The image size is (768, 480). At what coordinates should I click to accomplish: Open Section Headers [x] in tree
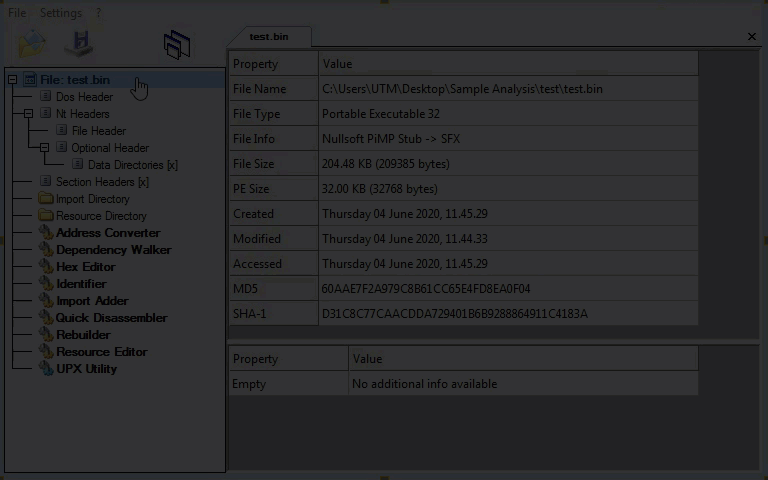[102, 182]
